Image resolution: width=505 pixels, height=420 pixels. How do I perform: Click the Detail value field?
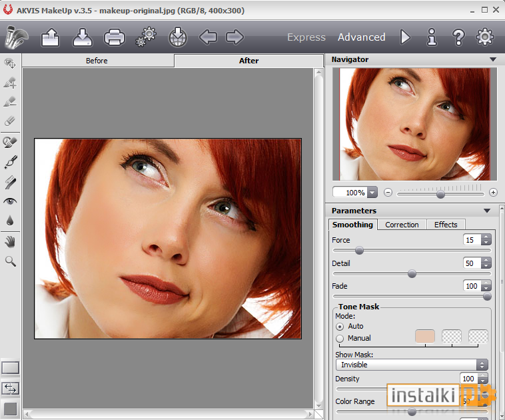click(472, 263)
